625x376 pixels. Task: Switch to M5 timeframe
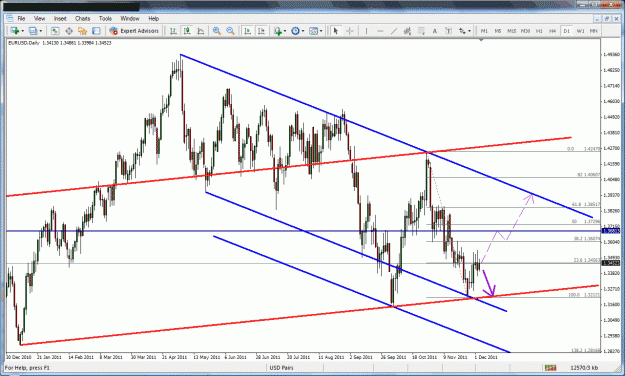coord(498,31)
